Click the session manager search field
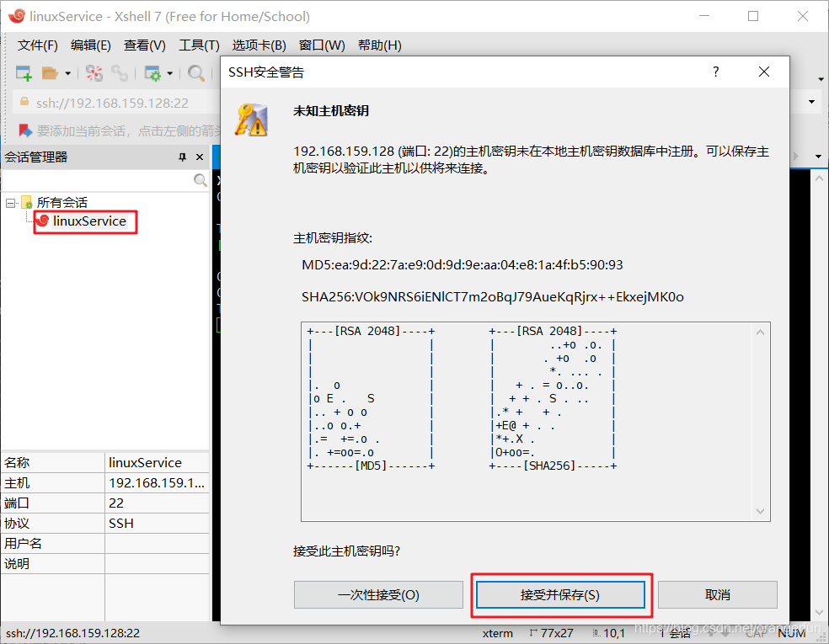The height and width of the screenshot is (644, 829). pyautogui.click(x=97, y=180)
